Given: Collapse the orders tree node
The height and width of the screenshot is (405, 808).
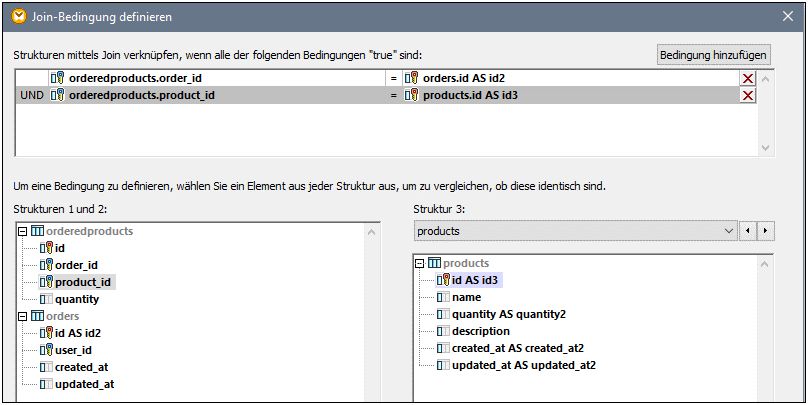Looking at the screenshot, I should pos(22,316).
